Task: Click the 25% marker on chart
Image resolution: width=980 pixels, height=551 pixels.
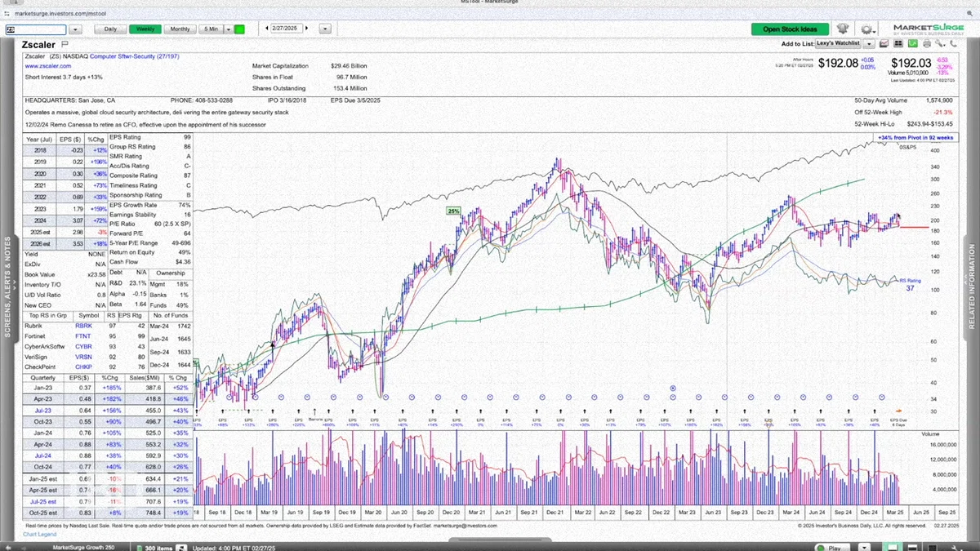Action: pos(453,211)
